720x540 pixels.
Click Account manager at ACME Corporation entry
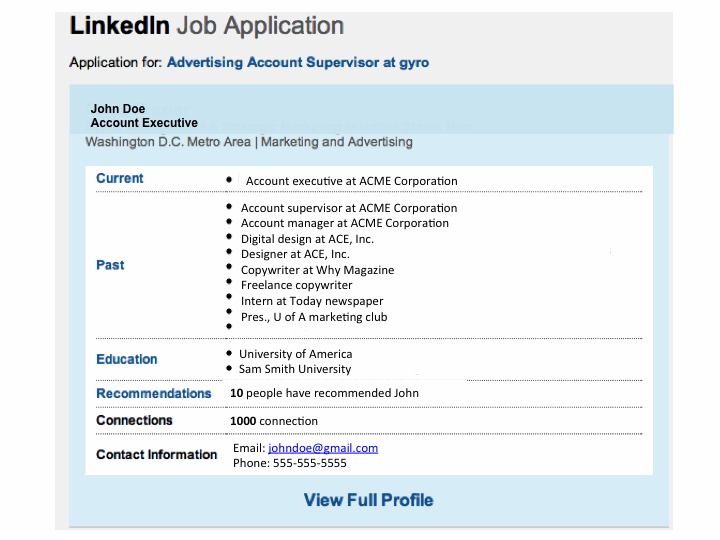(344, 223)
